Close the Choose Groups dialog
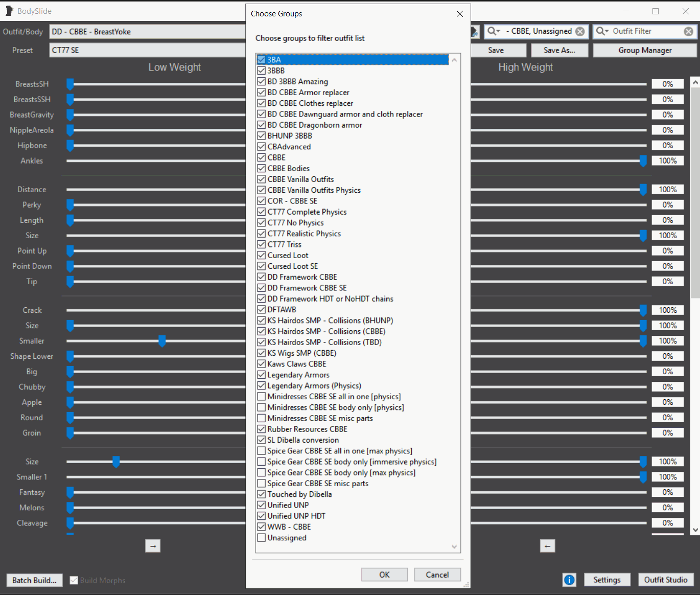700x595 pixels. [x=459, y=14]
